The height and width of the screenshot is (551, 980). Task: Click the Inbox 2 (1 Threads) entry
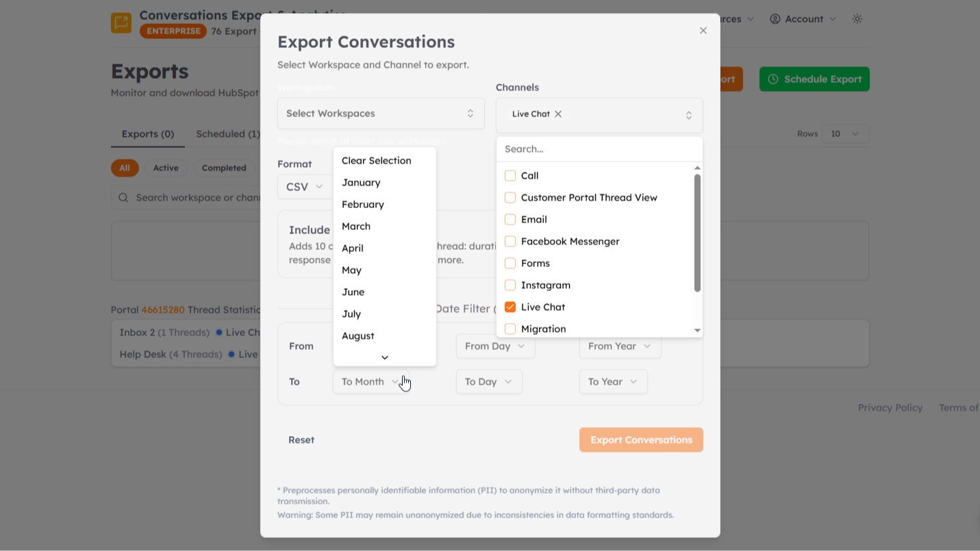tap(164, 333)
